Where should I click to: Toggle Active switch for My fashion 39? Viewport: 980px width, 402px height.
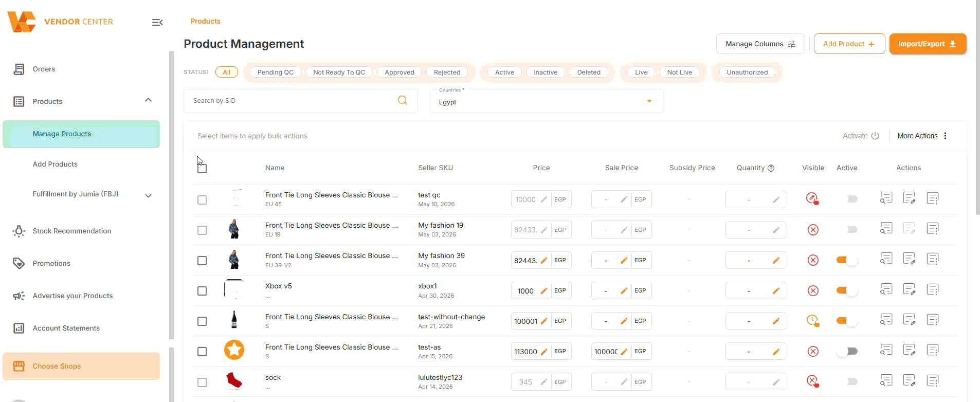coord(847,260)
